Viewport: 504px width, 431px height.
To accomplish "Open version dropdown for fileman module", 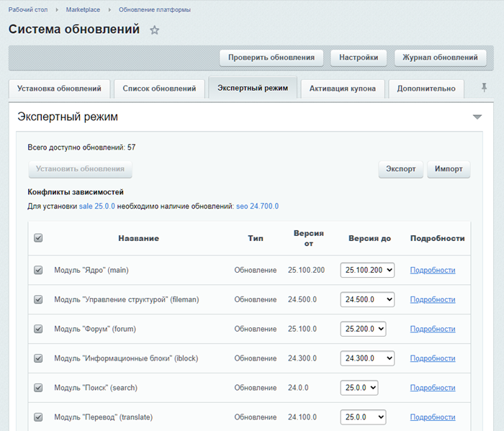I will 367,299.
